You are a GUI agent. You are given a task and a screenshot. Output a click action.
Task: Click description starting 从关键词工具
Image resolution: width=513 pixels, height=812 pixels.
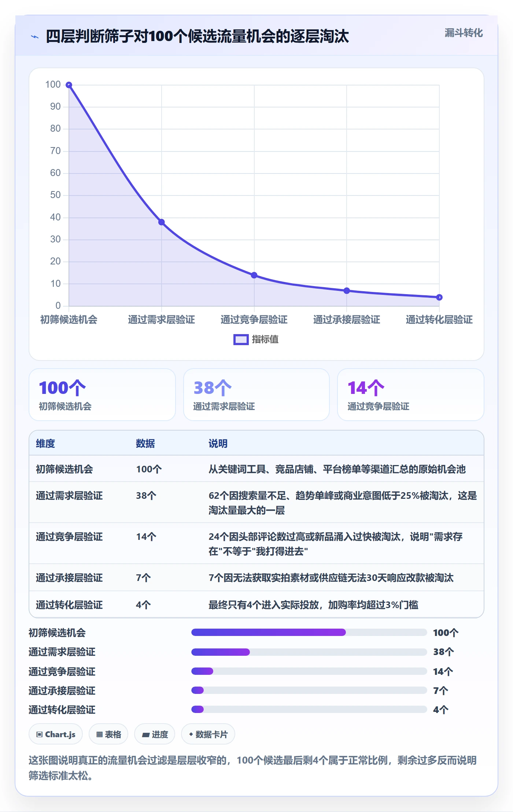point(337,469)
